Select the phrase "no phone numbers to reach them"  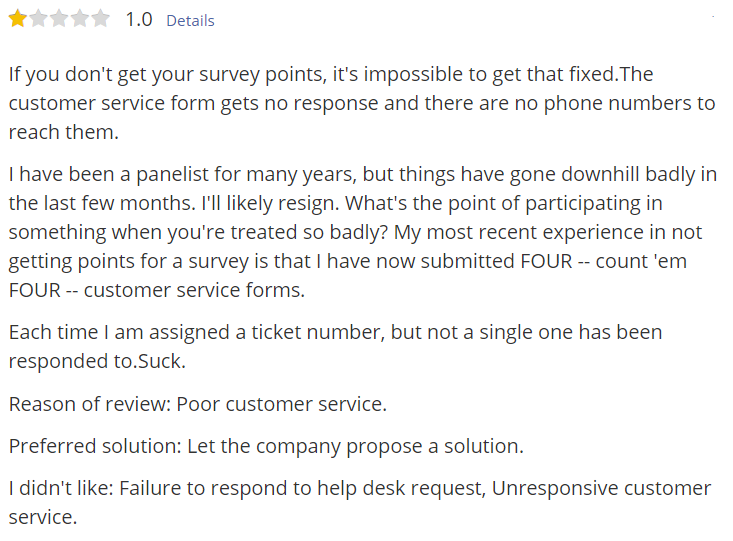pos(362,117)
